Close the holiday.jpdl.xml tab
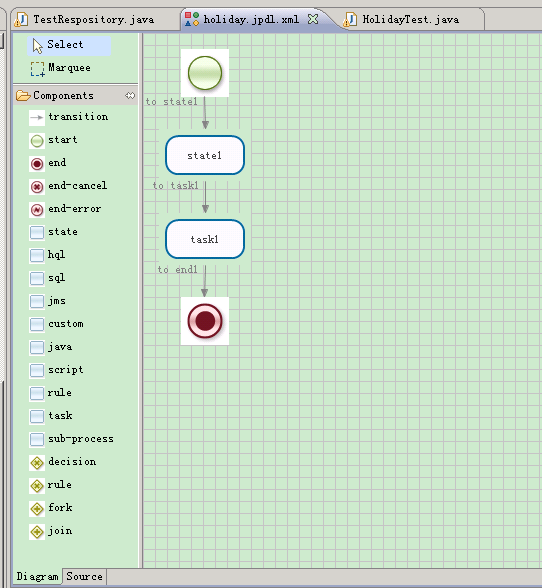Image resolution: width=542 pixels, height=588 pixels. (x=313, y=19)
